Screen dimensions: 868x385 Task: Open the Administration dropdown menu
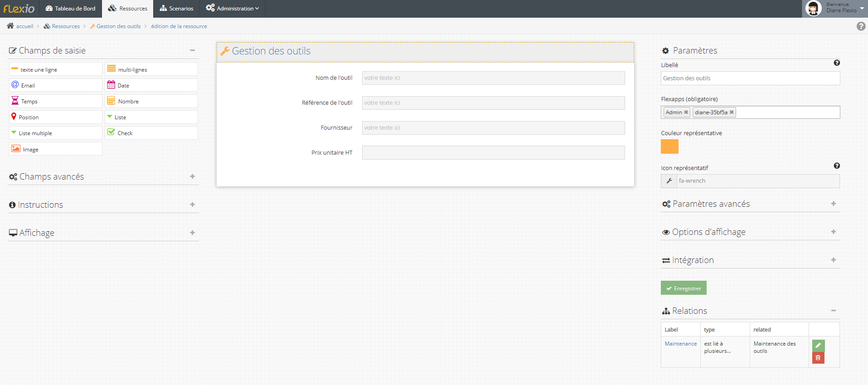(x=233, y=9)
